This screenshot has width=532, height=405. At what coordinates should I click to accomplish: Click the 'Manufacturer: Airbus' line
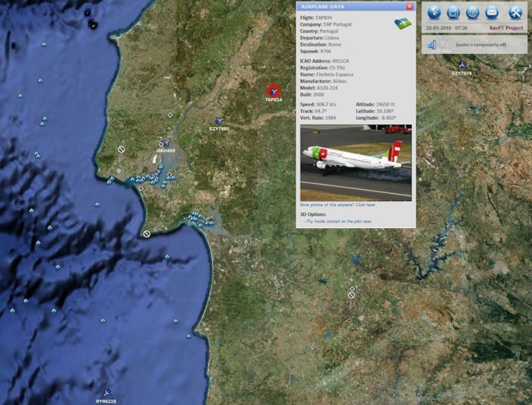pos(323,81)
